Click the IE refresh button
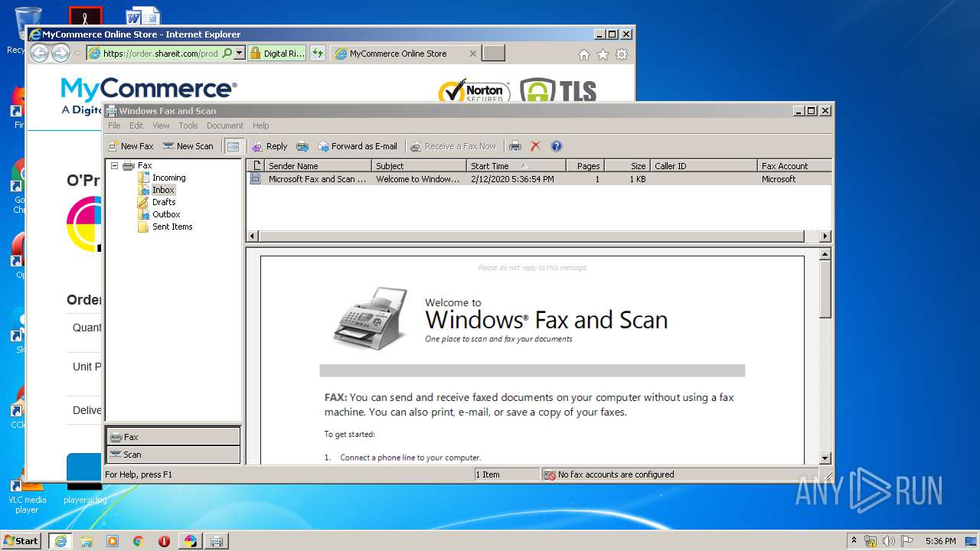 click(318, 54)
